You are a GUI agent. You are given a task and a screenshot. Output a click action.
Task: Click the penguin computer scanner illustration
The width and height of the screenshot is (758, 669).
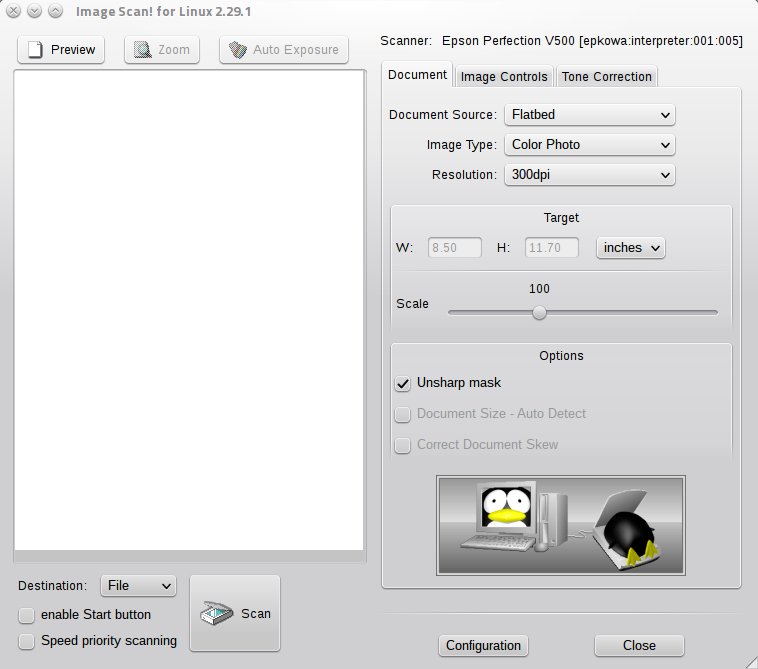560,525
